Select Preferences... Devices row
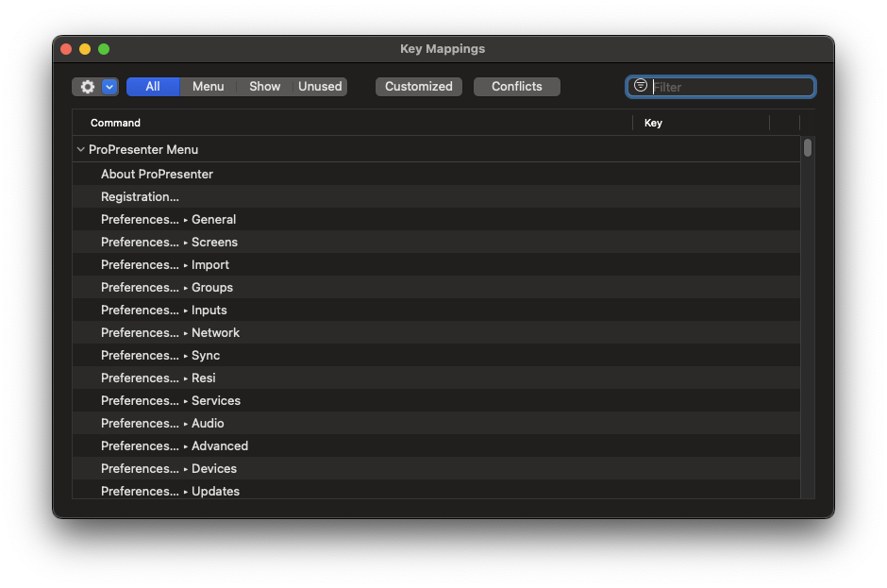887x588 pixels. pos(436,468)
